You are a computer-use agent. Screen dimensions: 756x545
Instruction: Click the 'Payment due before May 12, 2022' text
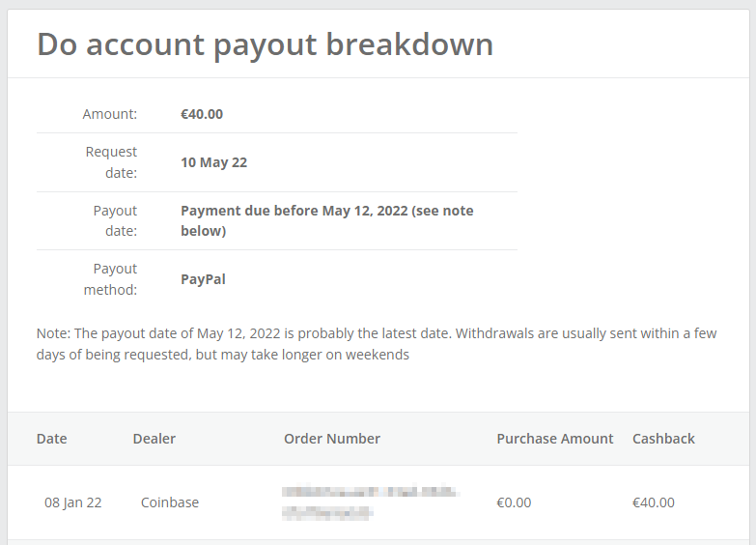[326, 220]
